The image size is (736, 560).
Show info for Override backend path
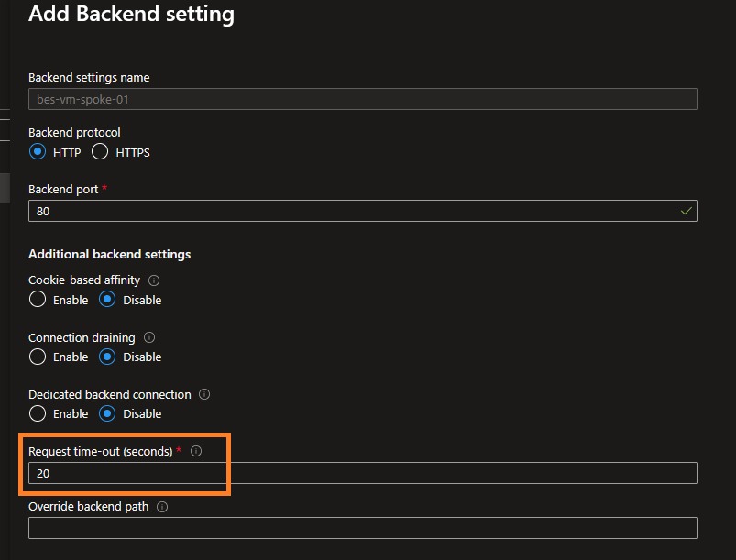pyautogui.click(x=162, y=507)
